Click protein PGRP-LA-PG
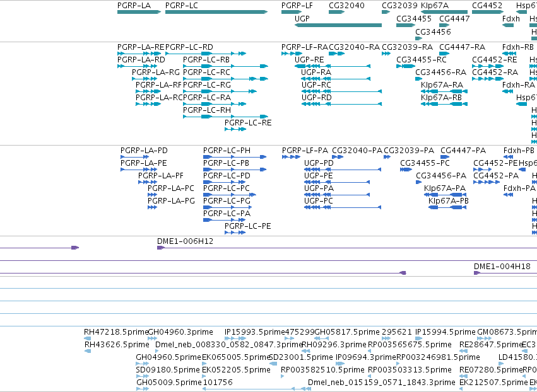 click(171, 201)
